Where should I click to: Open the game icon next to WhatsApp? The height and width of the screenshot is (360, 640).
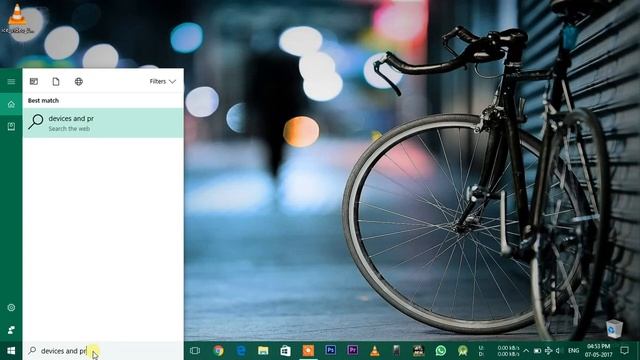418,351
